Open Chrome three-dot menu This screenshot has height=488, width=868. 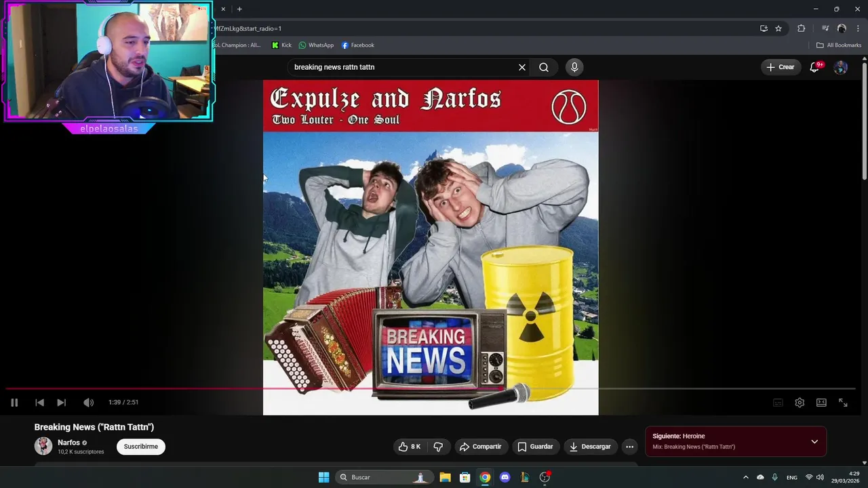point(858,28)
